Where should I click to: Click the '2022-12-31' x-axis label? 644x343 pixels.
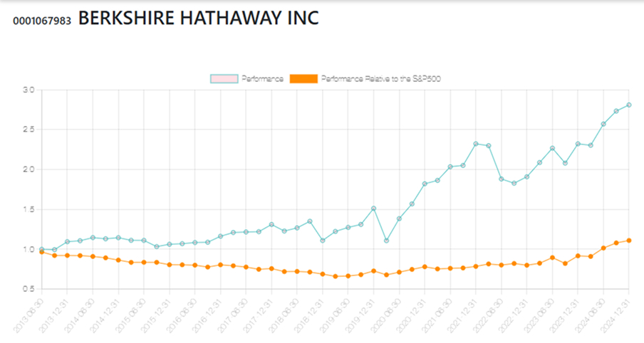514,316
